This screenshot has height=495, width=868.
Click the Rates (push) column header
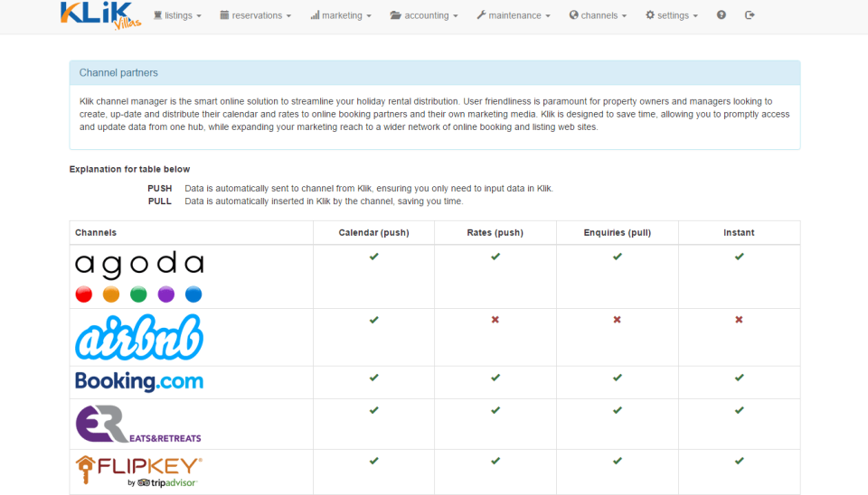pos(495,232)
